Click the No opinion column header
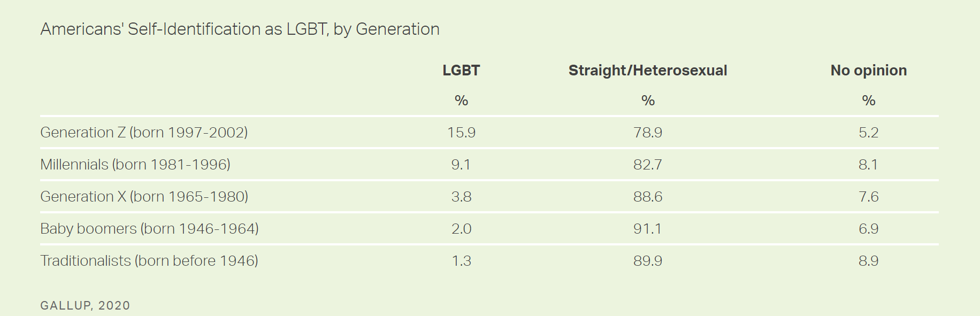The image size is (980, 316). click(868, 70)
